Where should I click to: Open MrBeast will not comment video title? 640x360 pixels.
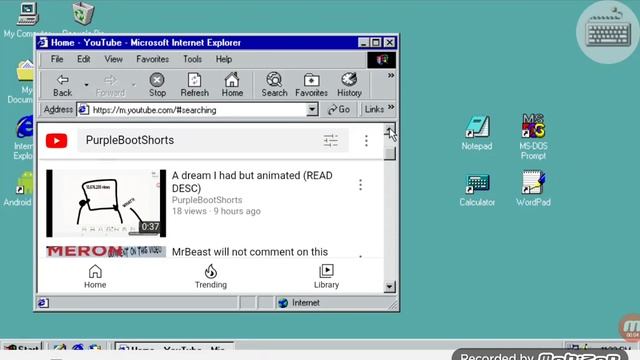(250, 252)
